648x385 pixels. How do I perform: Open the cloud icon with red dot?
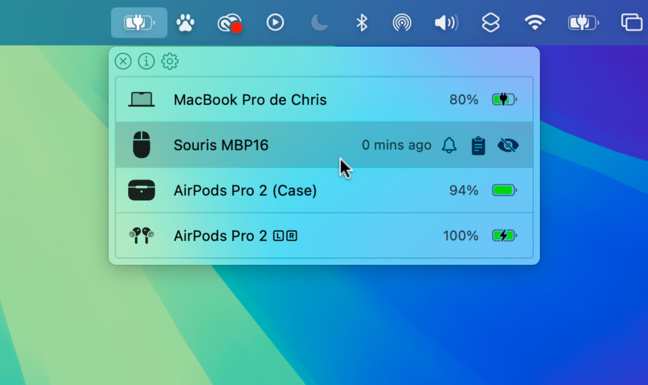[x=230, y=23]
